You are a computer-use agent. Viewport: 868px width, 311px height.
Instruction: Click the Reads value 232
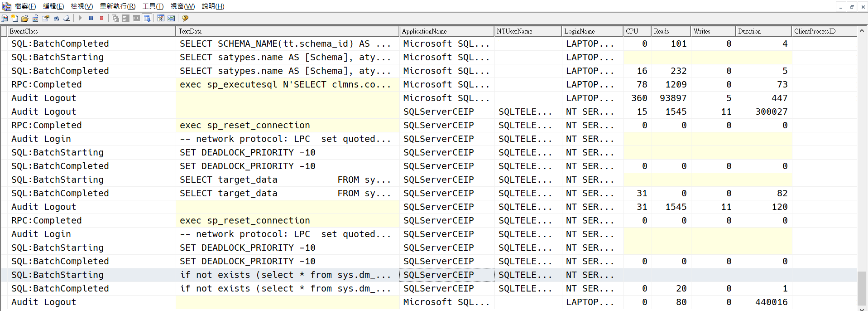coord(678,71)
